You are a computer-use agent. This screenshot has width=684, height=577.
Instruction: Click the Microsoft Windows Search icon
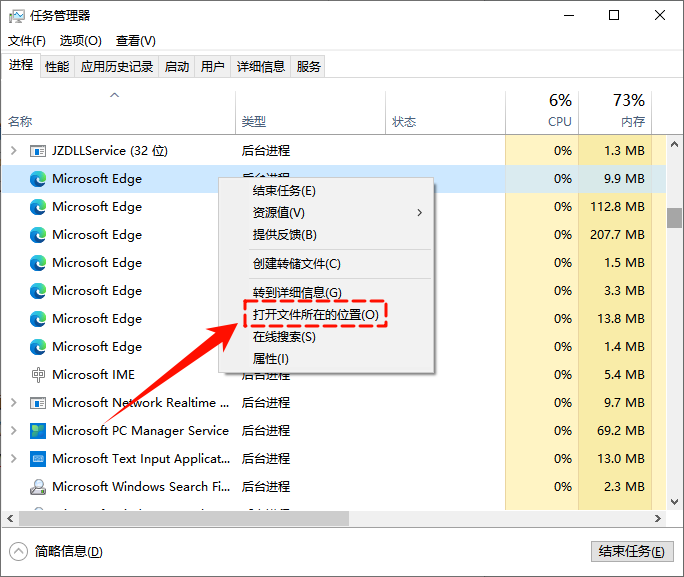coord(38,487)
